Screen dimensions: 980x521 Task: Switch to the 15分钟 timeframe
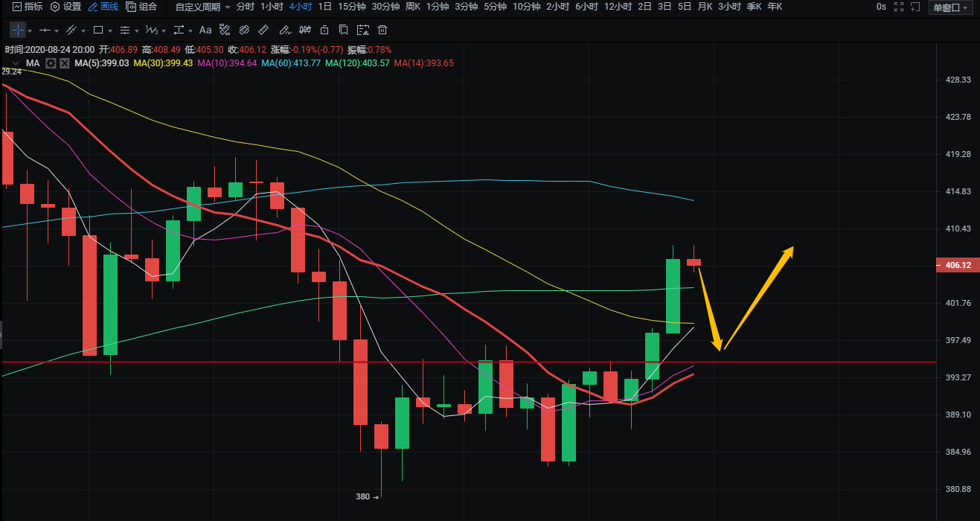[x=351, y=7]
